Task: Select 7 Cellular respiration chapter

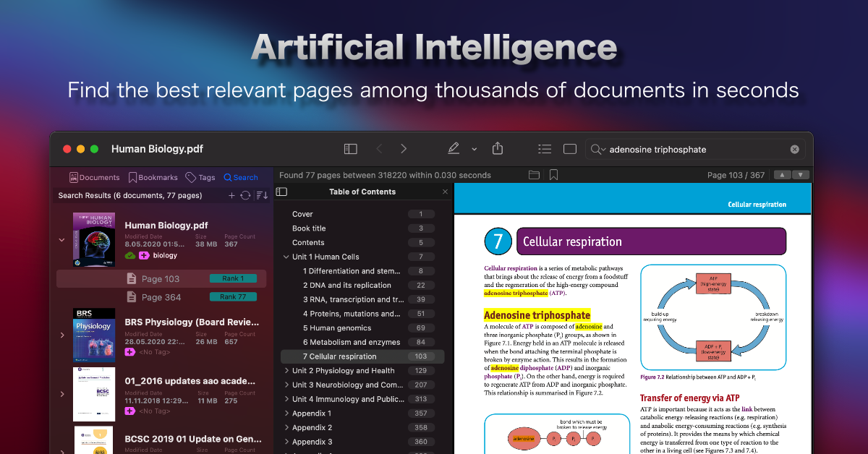Action: (x=362, y=356)
